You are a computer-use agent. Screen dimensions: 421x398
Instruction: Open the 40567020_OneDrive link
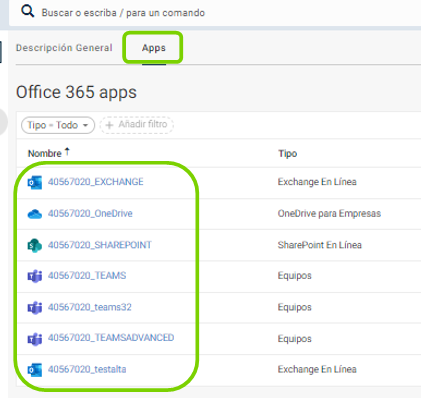tap(90, 213)
